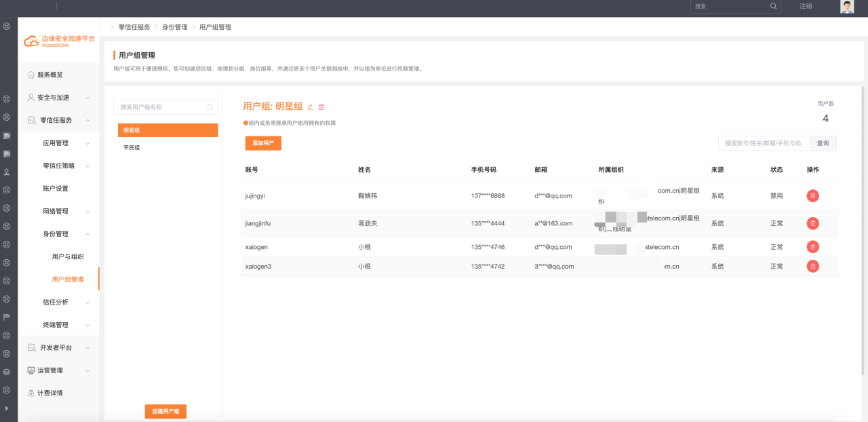Open 服务概览 via its home icon
The width and height of the screenshot is (868, 422).
point(31,75)
